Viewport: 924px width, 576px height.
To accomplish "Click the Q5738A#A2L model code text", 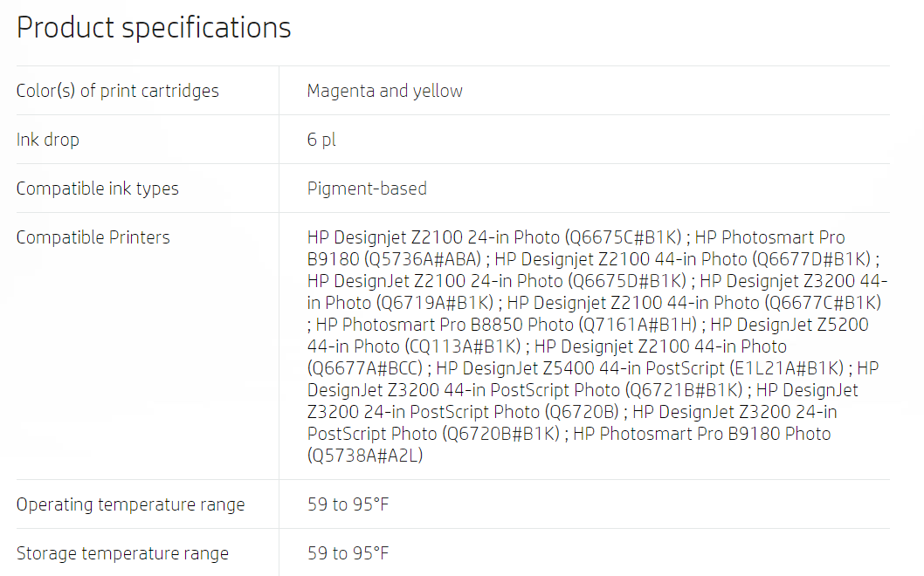I will 365,456.
